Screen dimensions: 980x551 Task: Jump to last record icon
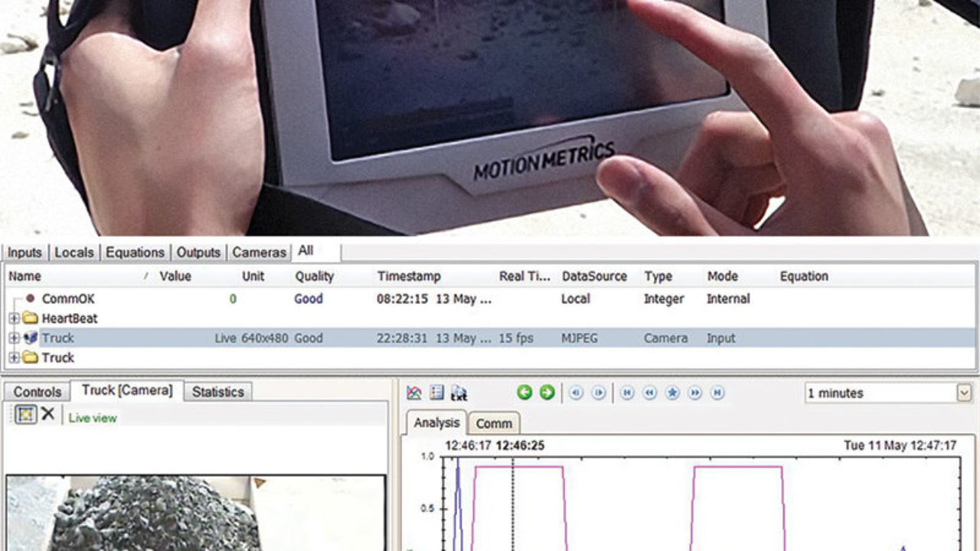click(717, 393)
